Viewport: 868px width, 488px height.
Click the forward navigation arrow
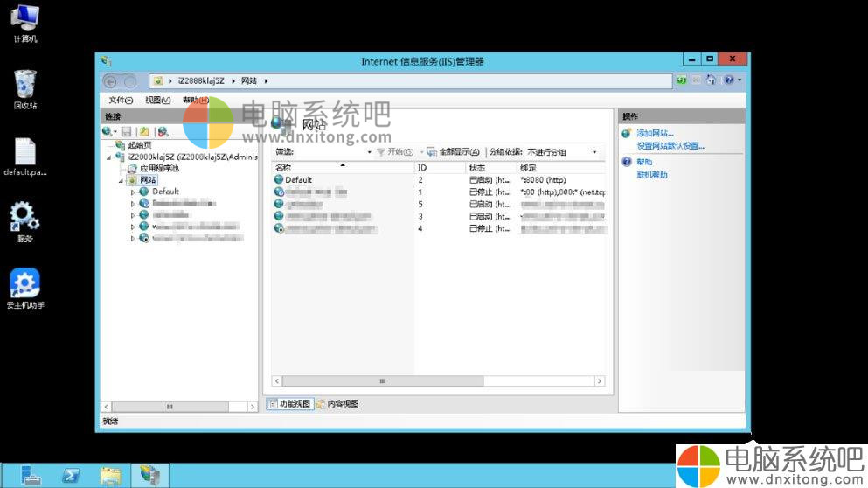point(129,81)
